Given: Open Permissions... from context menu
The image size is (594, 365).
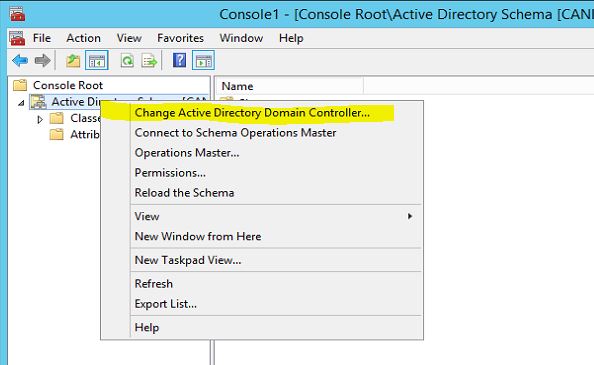Looking at the screenshot, I should coord(262,173).
